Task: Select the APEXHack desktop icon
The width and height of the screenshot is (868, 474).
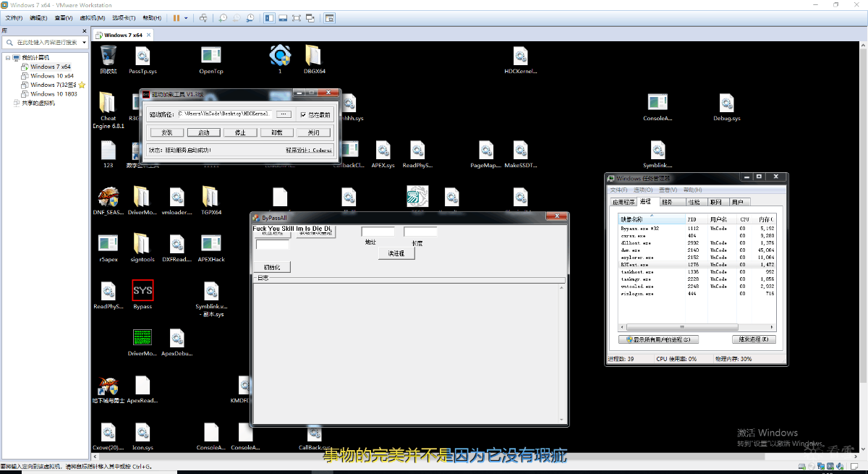Action: tap(211, 248)
